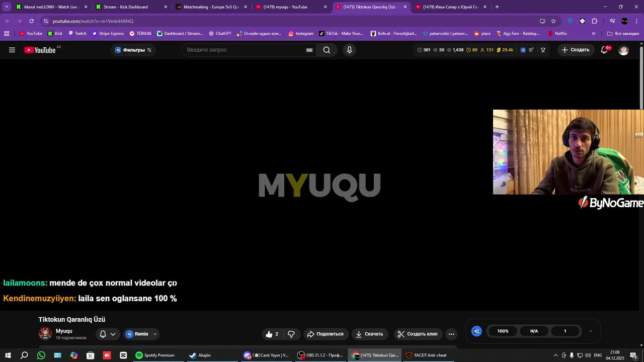Expand Remix dropdown arrow
Image resolution: width=644 pixels, height=362 pixels.
tap(154, 334)
